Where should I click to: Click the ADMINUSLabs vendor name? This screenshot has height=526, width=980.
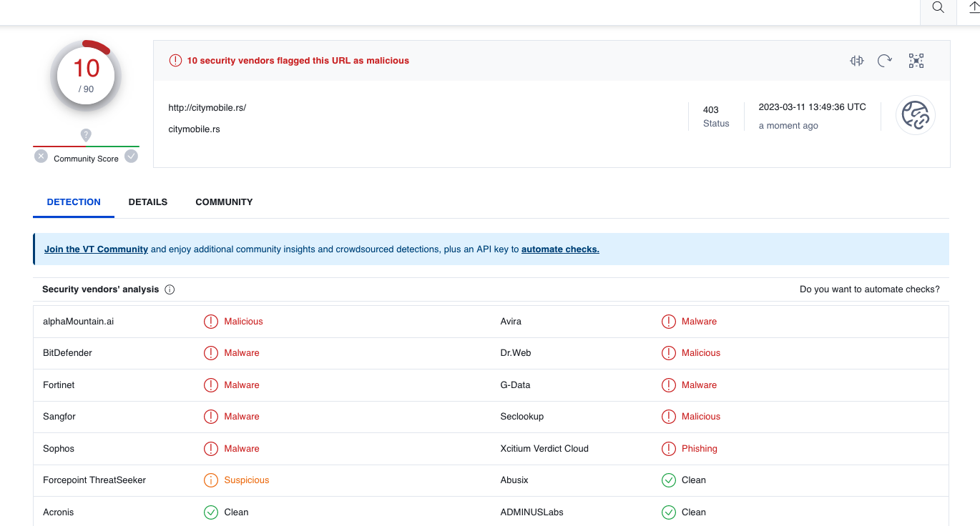pyautogui.click(x=532, y=512)
